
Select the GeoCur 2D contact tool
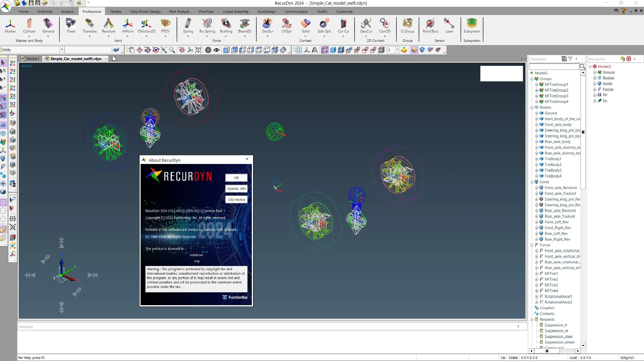point(366,26)
